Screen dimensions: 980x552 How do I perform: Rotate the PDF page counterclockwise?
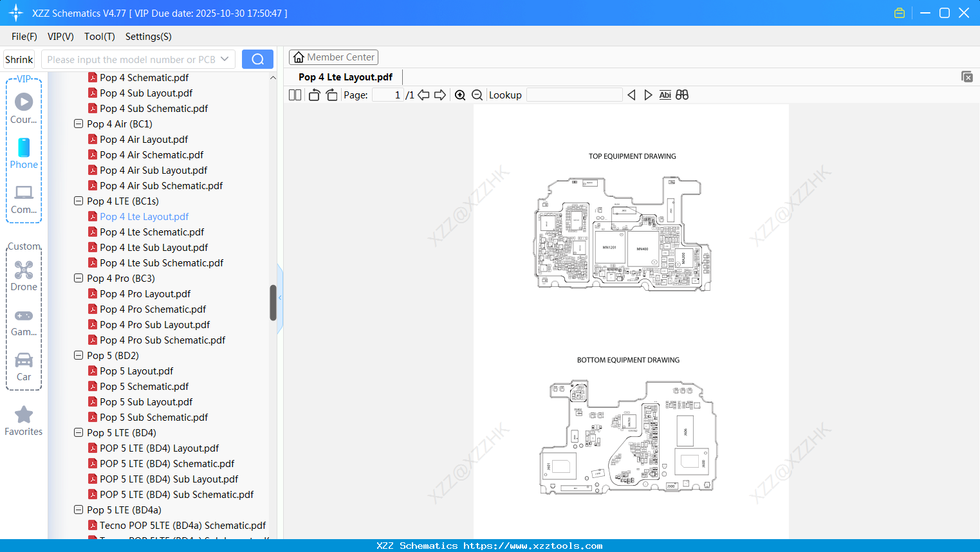click(313, 95)
